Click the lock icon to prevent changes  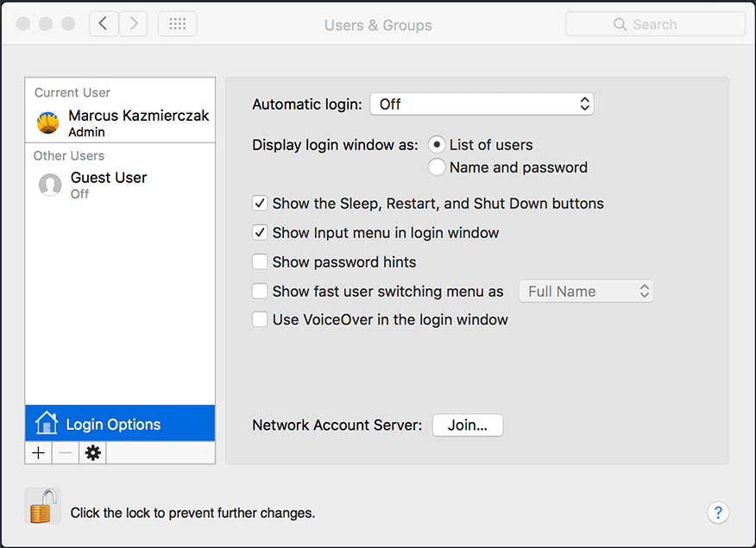tap(43, 506)
